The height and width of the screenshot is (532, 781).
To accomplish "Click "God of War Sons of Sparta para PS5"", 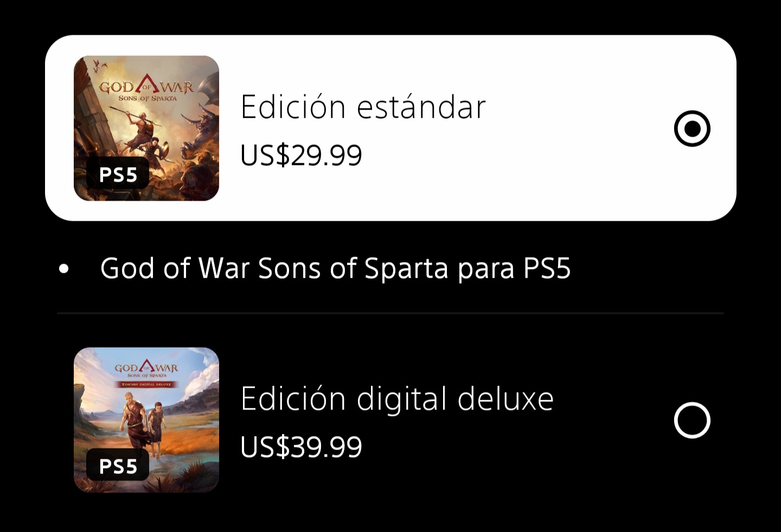I will (x=335, y=268).
